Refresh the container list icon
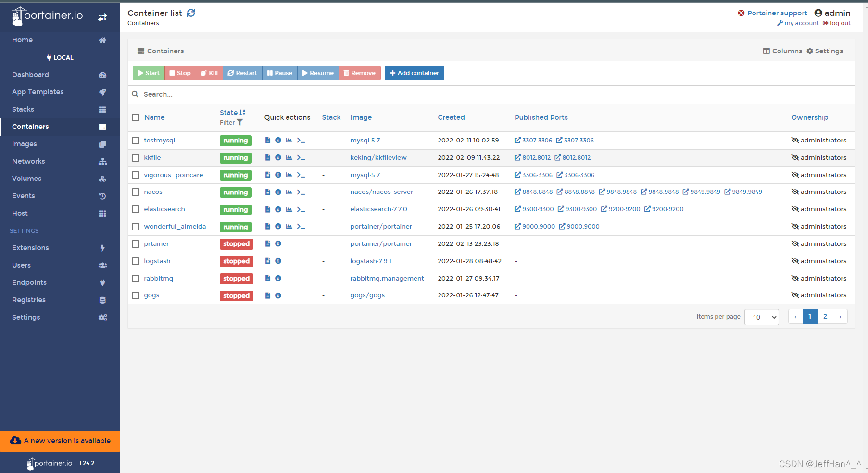Viewport: 868px width, 473px height. click(x=191, y=13)
